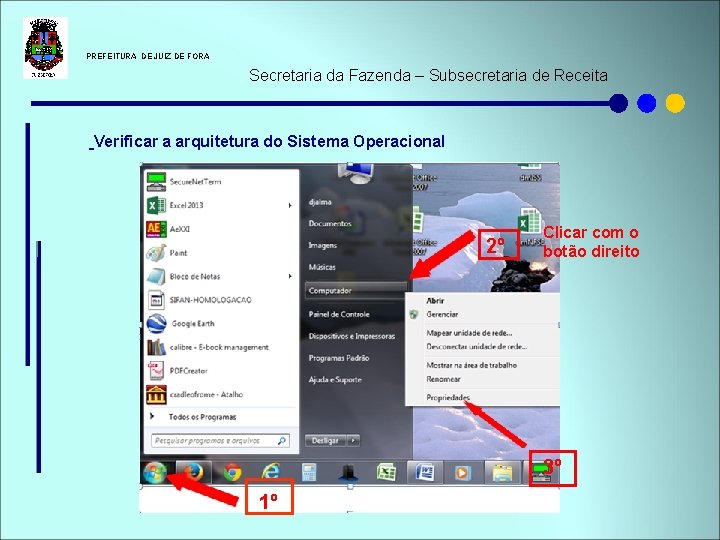The height and width of the screenshot is (540, 720).
Task: Launch Windows Media Player from taskbar
Action: (463, 472)
